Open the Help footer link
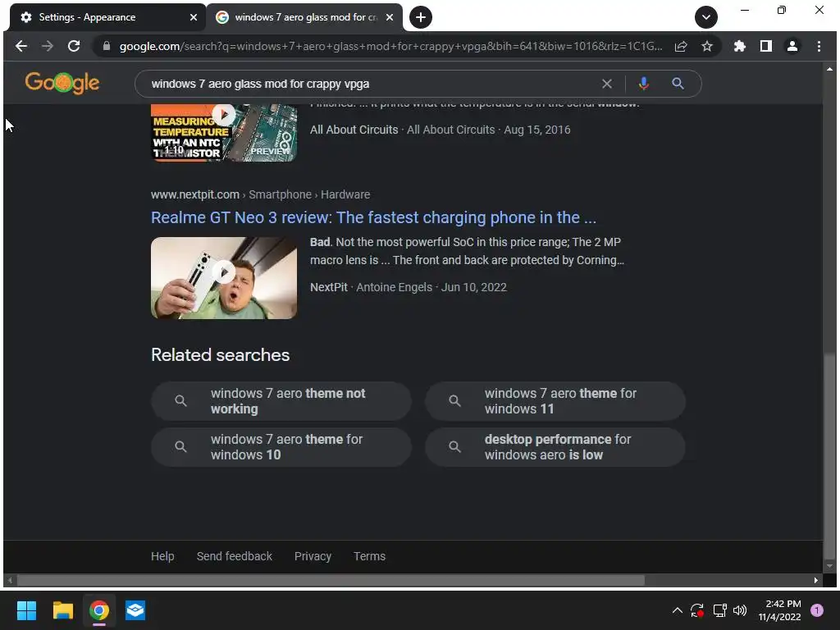 click(162, 556)
